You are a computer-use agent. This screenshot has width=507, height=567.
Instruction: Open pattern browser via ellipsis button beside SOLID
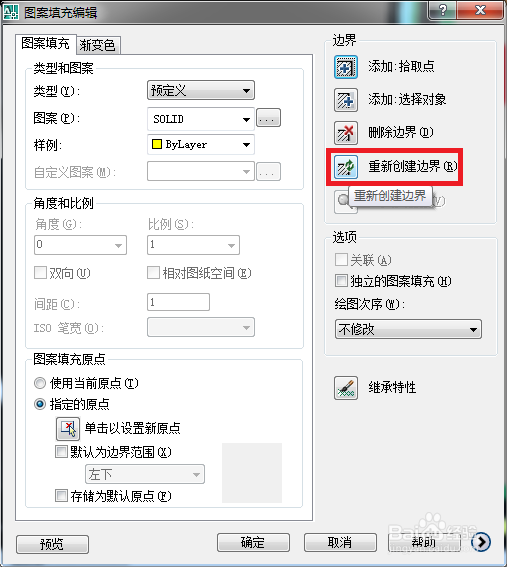pyautogui.click(x=268, y=118)
